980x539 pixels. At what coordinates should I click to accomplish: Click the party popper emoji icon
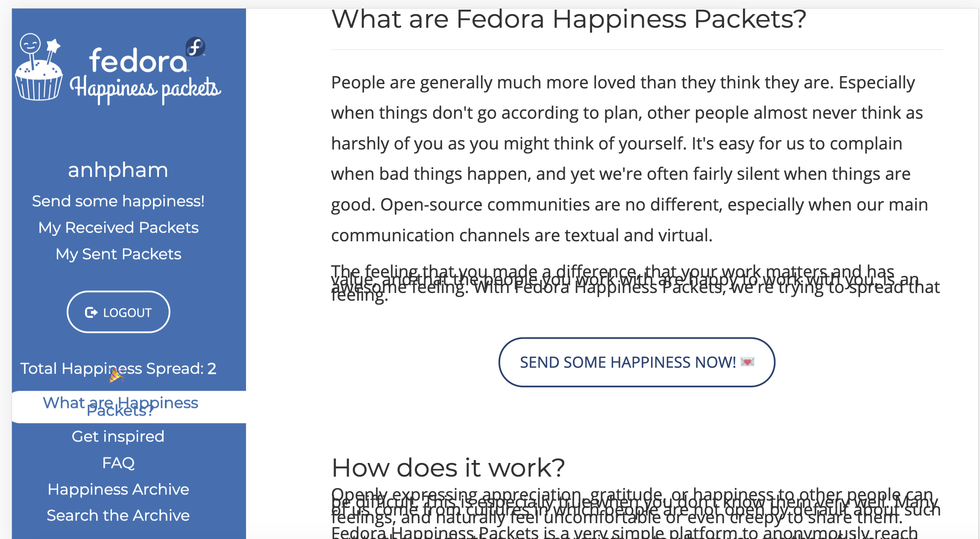pos(116,375)
